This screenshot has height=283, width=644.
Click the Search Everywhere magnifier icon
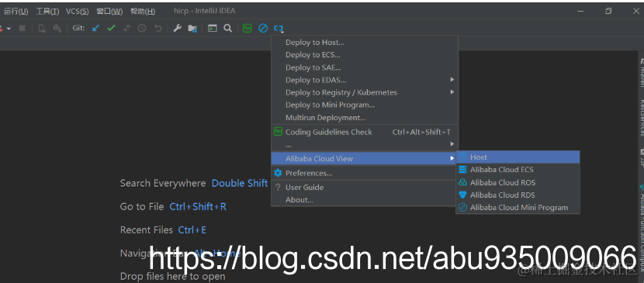[227, 28]
